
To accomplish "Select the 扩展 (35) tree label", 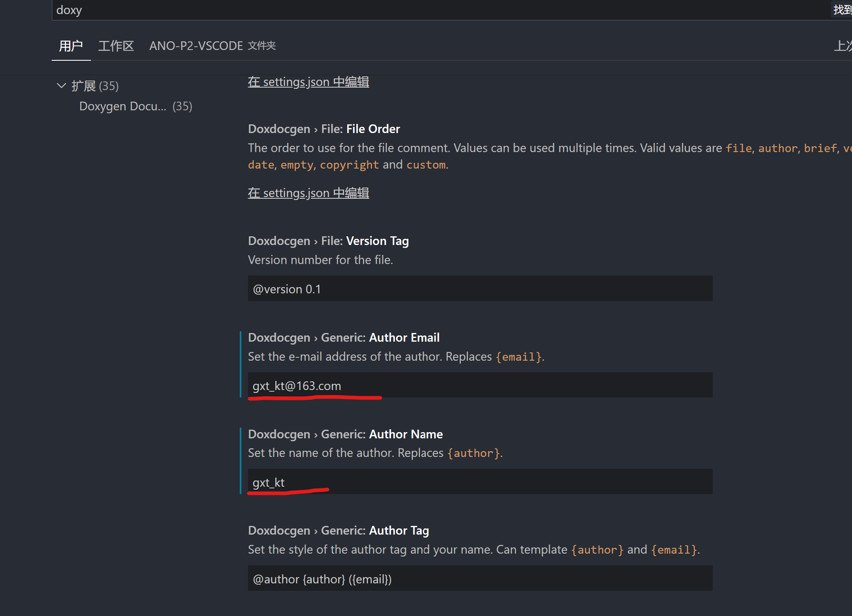I will coord(95,86).
